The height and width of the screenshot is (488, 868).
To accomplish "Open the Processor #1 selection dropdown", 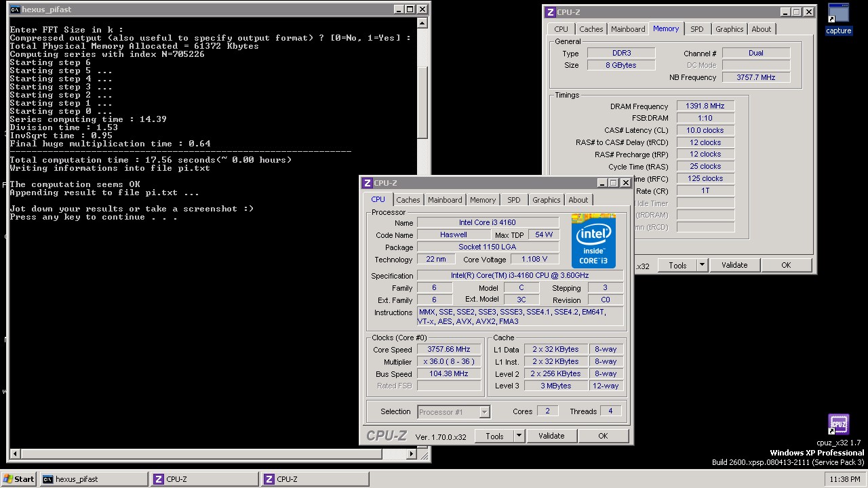I will tap(453, 411).
